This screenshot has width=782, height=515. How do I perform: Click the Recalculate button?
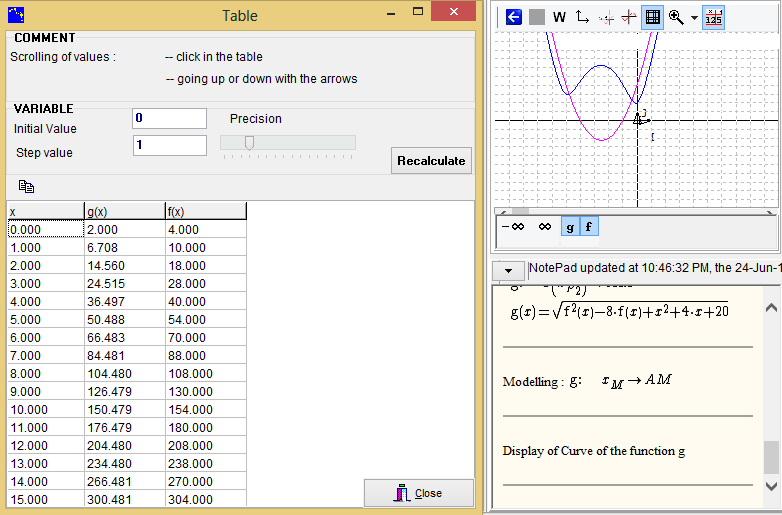click(431, 161)
